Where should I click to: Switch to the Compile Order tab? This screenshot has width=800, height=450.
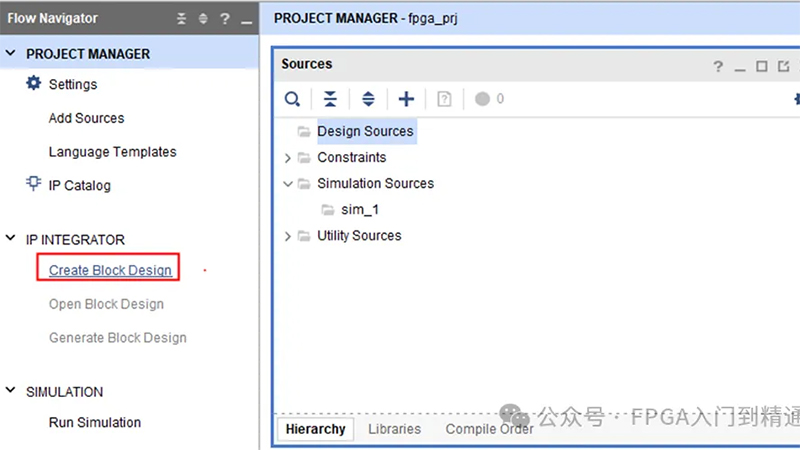[489, 429]
